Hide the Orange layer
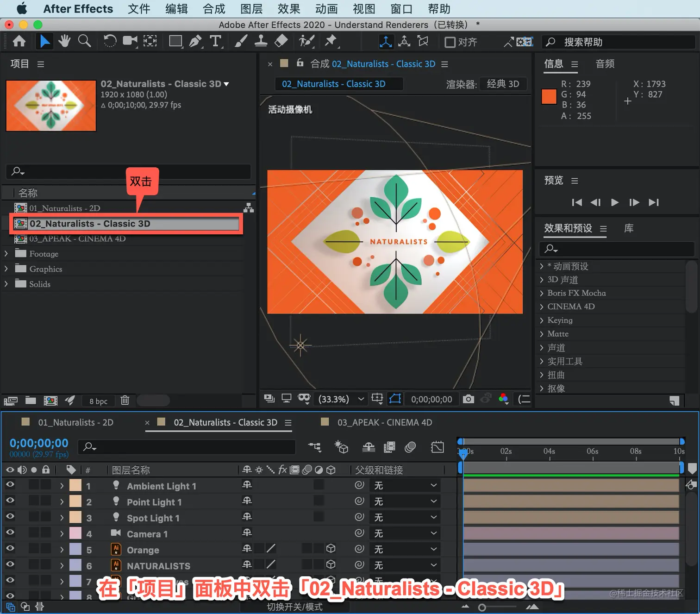700x614 pixels. pyautogui.click(x=10, y=549)
